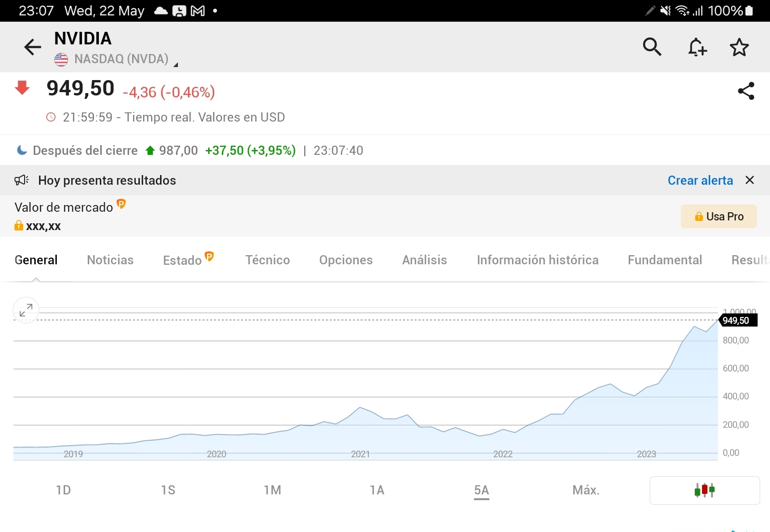Image resolution: width=770 pixels, height=532 pixels.
Task: Switch to the Noticias tab
Action: [110, 260]
